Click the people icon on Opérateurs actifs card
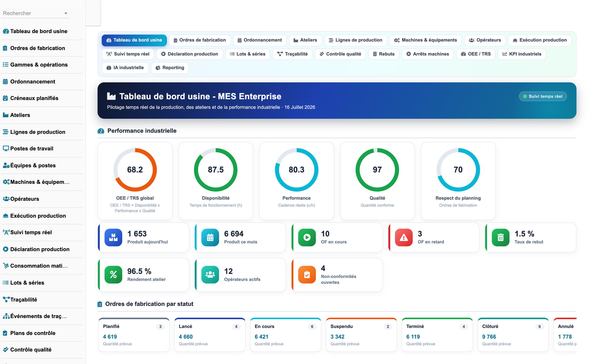 (210, 275)
